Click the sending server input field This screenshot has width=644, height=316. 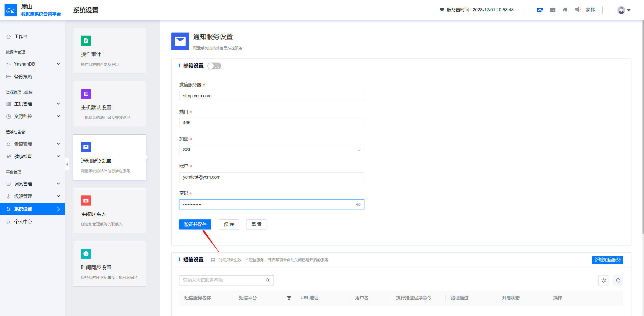pos(271,96)
